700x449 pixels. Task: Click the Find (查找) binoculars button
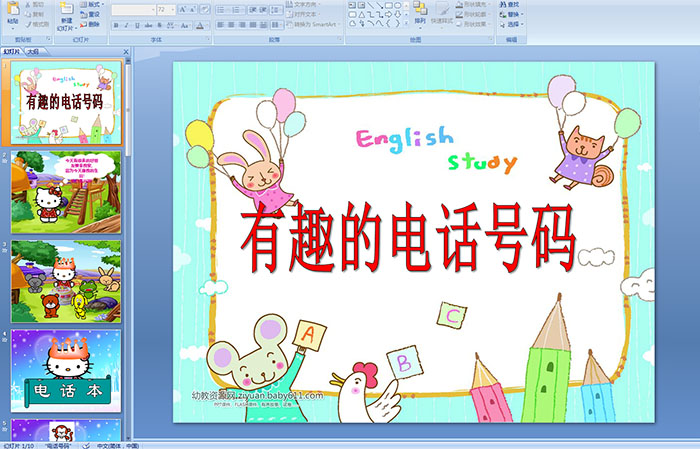(509, 4)
